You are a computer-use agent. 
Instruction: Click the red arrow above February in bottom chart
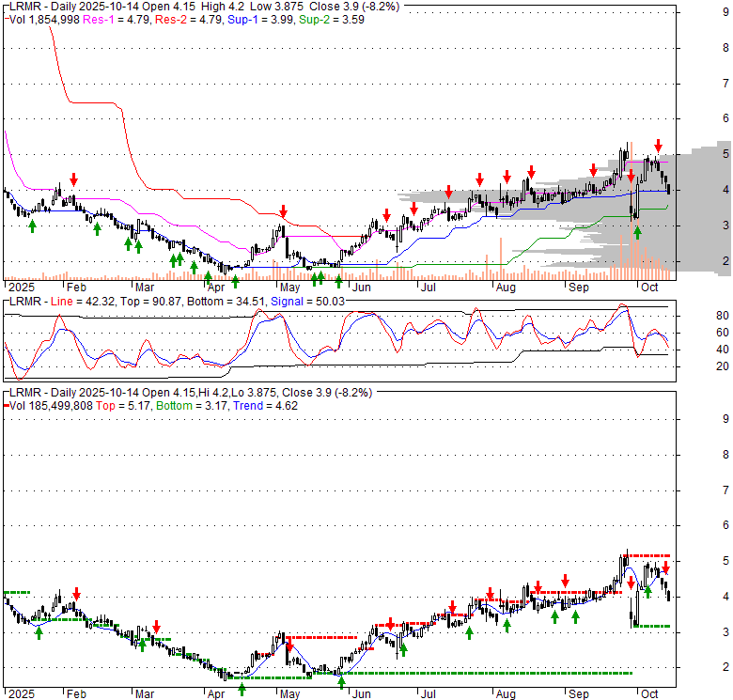76,594
